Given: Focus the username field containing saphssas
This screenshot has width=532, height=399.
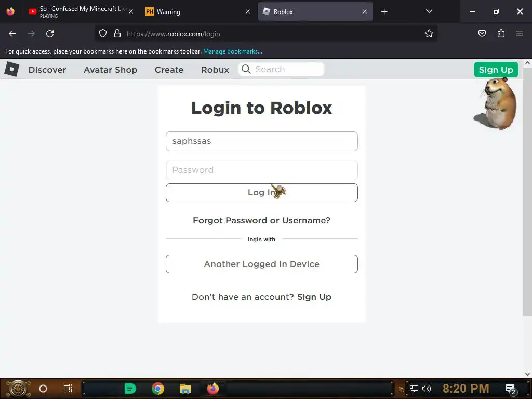Looking at the screenshot, I should 262,141.
